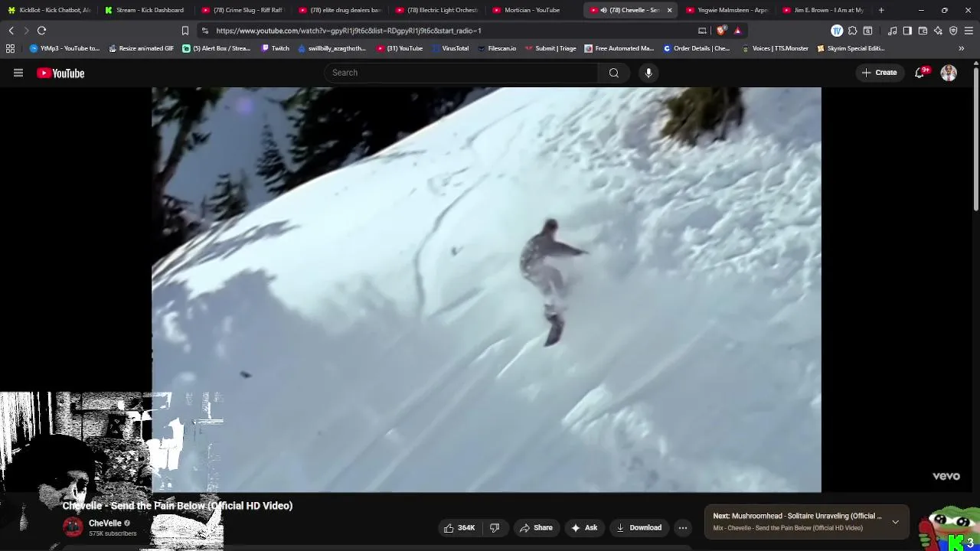
Task: Open the VirusTotal bookmark
Action: (449, 48)
